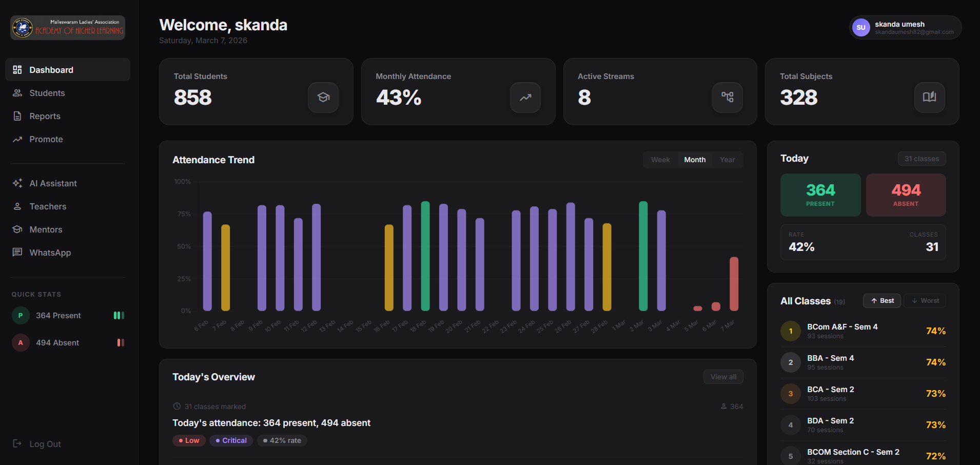Screen dimensions: 980x465
Task: Click View all in Today's Overview
Action: pyautogui.click(x=723, y=377)
